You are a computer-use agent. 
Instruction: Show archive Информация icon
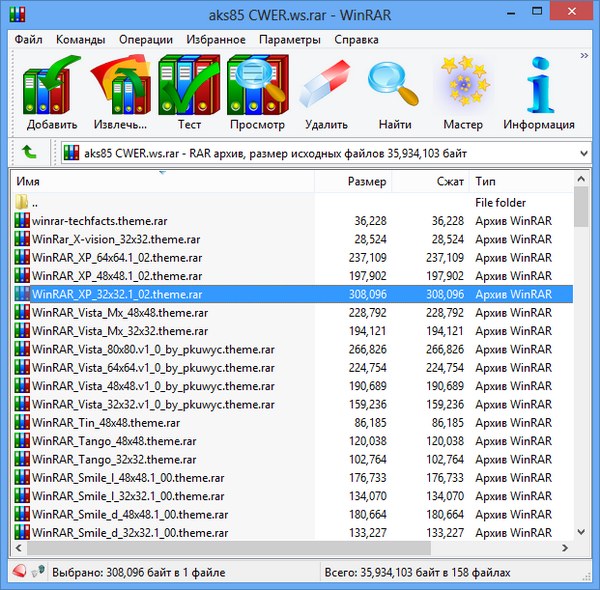539,93
